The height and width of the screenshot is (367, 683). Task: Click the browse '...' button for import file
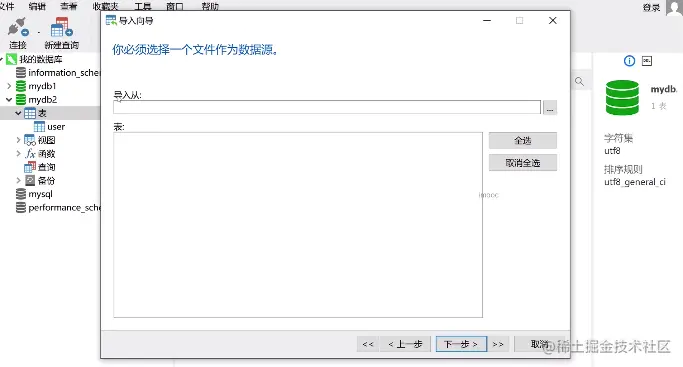[550, 108]
